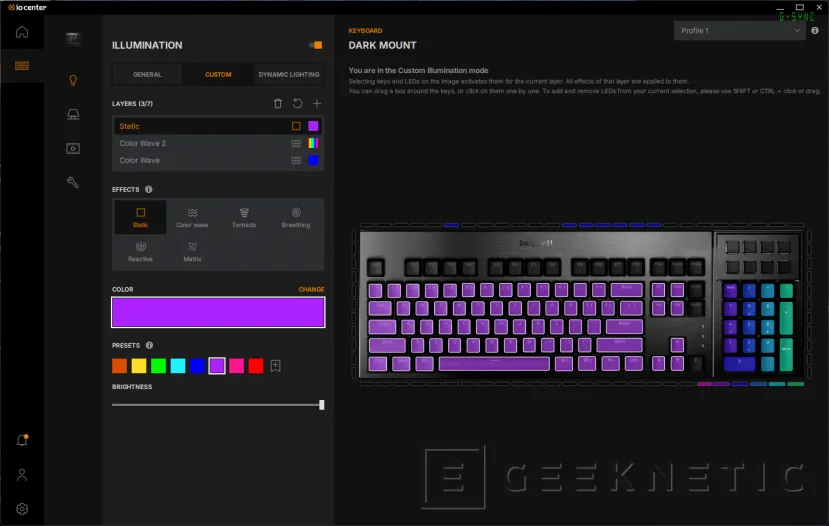Image resolution: width=829 pixels, height=526 pixels.
Task: Switch to the Dynamic Lighting tab
Action: tap(289, 75)
